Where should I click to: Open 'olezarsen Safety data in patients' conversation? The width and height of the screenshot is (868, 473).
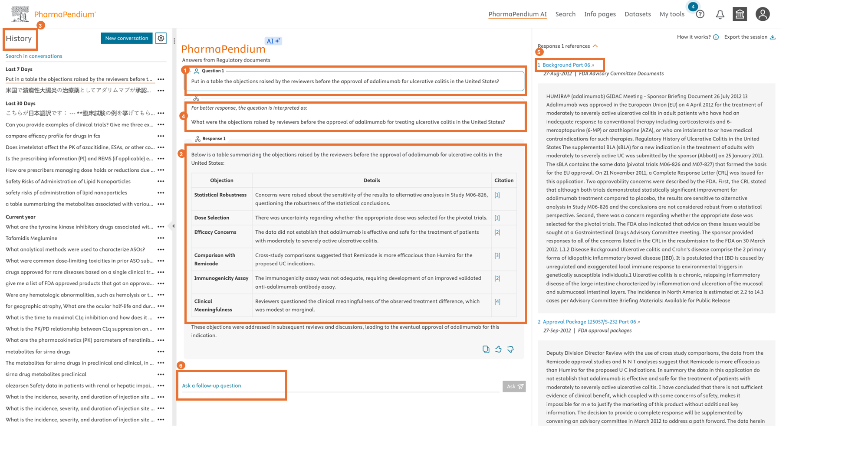79,385
